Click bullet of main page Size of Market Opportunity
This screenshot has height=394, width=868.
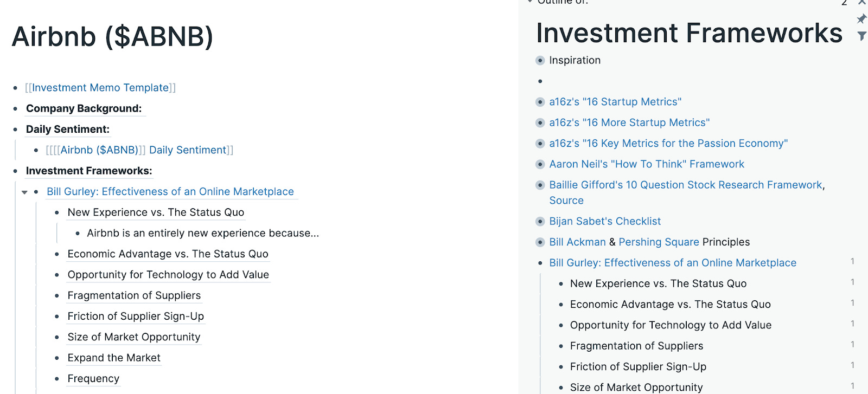tap(57, 337)
